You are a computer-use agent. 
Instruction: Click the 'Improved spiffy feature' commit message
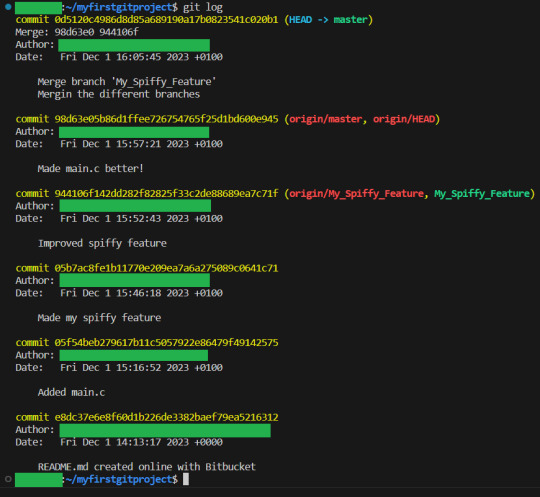(102, 244)
